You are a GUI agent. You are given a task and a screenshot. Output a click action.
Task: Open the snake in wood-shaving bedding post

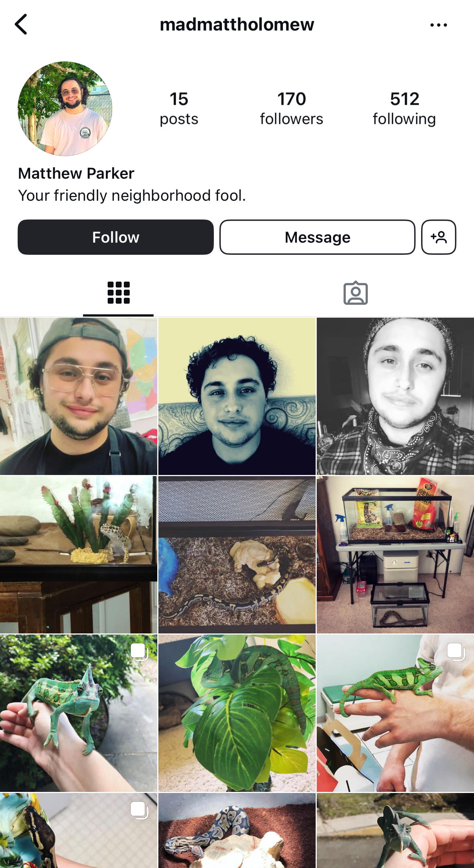point(237,555)
